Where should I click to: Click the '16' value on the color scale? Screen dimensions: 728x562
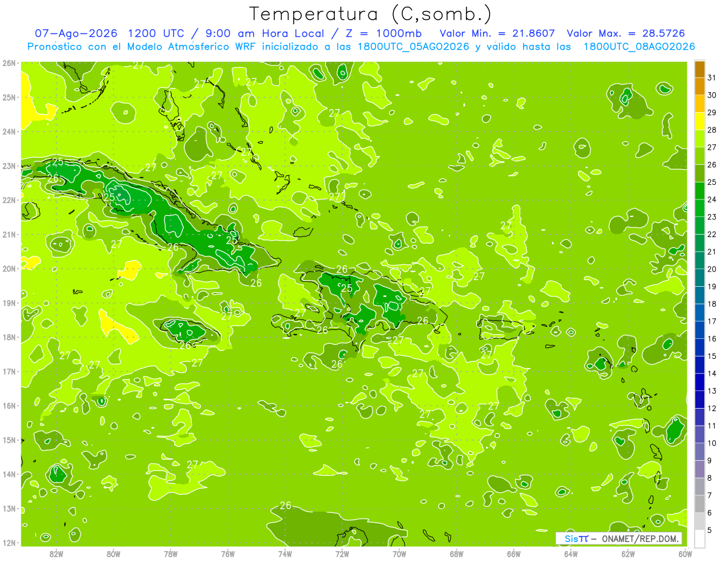712,339
